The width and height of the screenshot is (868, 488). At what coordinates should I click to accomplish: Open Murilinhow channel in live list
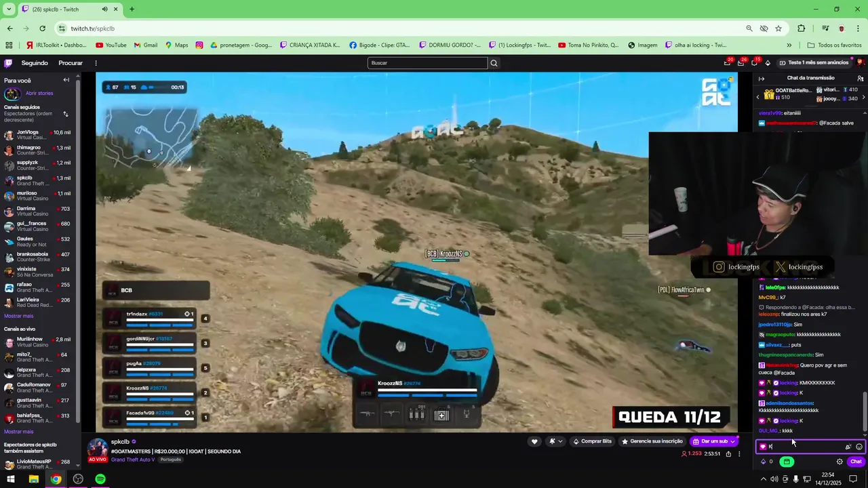pyautogui.click(x=37, y=342)
